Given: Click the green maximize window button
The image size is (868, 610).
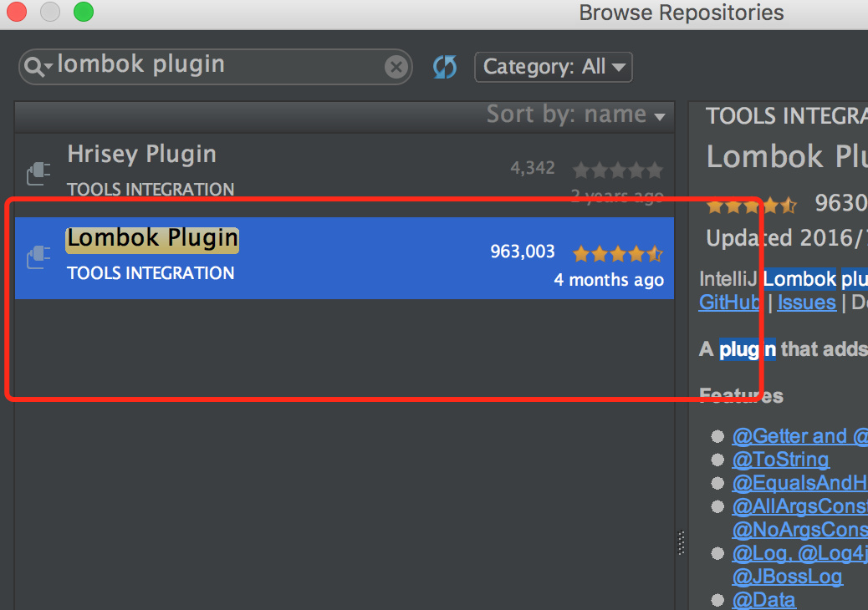Looking at the screenshot, I should pyautogui.click(x=84, y=12).
